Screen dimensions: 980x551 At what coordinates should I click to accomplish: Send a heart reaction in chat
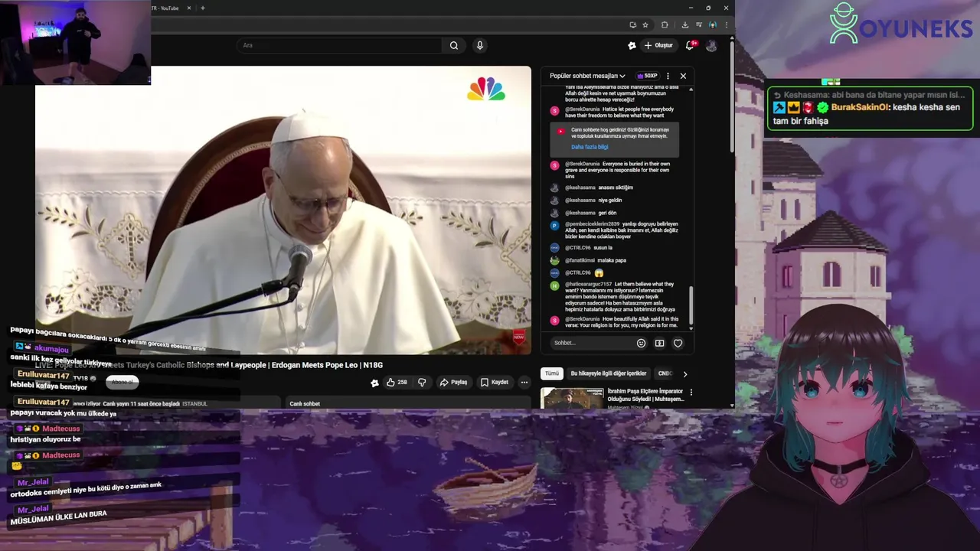[678, 343]
